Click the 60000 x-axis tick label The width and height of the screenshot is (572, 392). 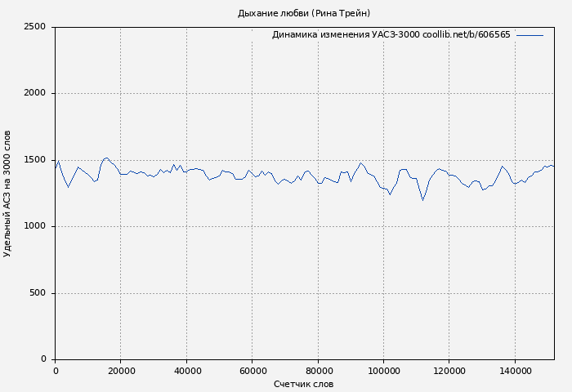click(x=252, y=370)
